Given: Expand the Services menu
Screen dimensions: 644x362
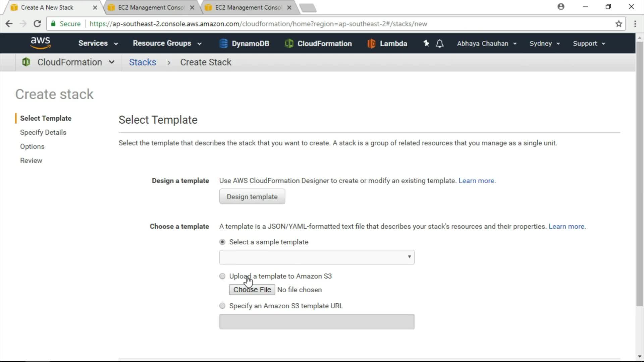Looking at the screenshot, I should click(98, 43).
